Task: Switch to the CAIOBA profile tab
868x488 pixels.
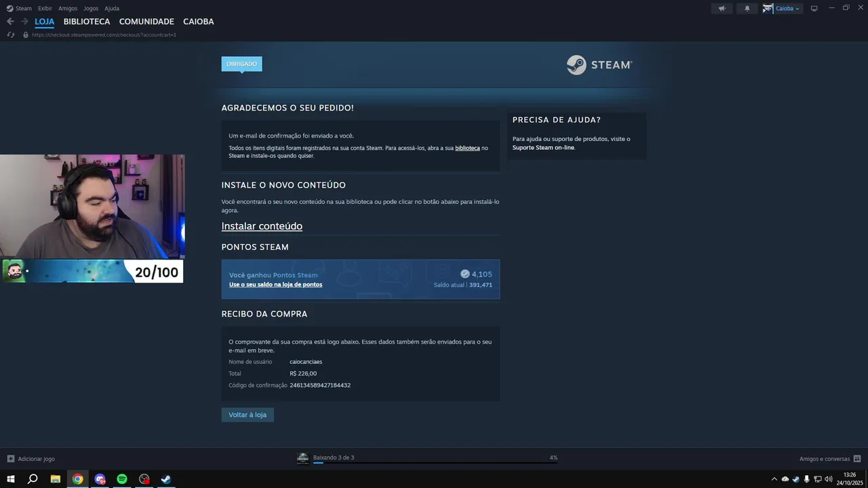Action: click(198, 22)
